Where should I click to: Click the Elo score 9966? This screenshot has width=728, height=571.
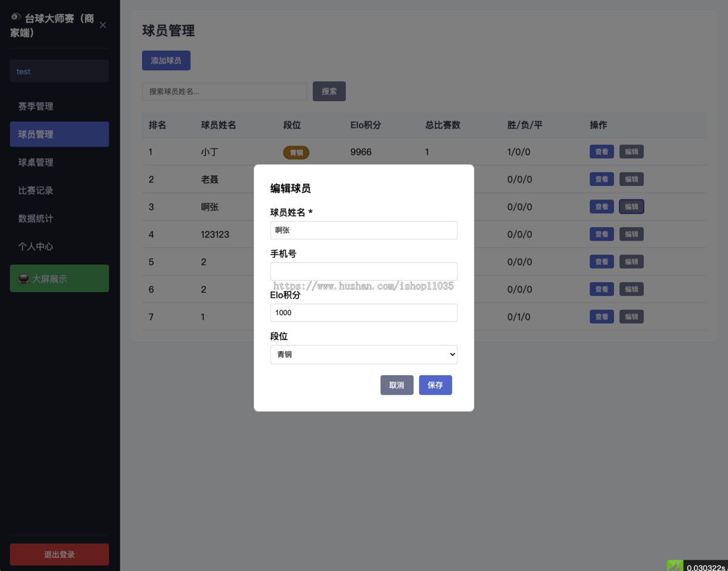click(361, 152)
